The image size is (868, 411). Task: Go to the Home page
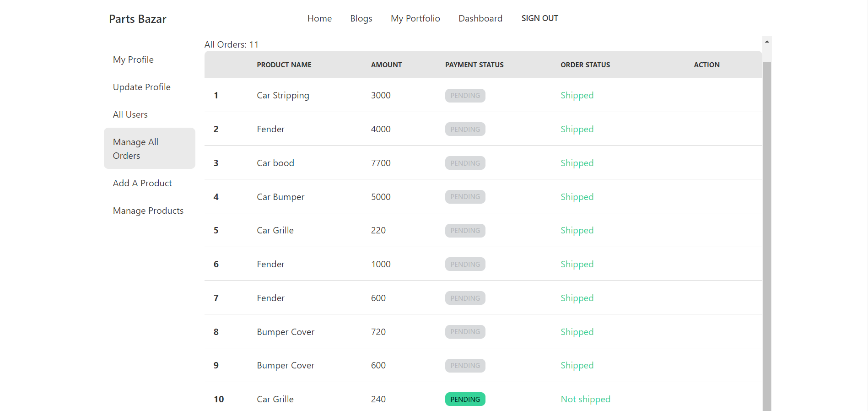319,18
